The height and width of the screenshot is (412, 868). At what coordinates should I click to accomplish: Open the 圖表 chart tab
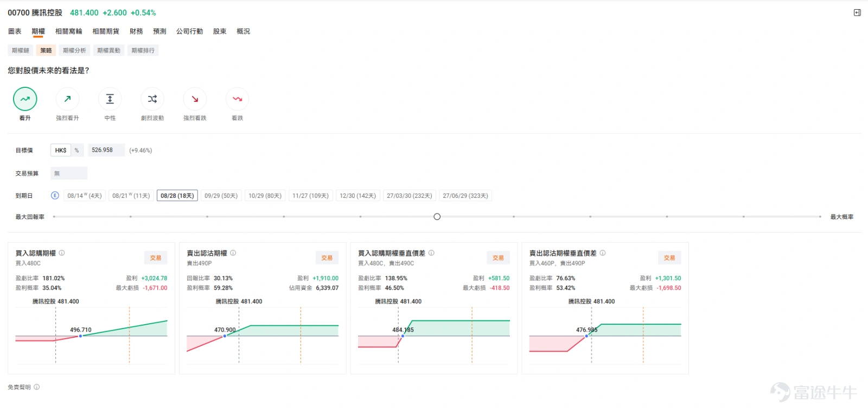pos(15,31)
